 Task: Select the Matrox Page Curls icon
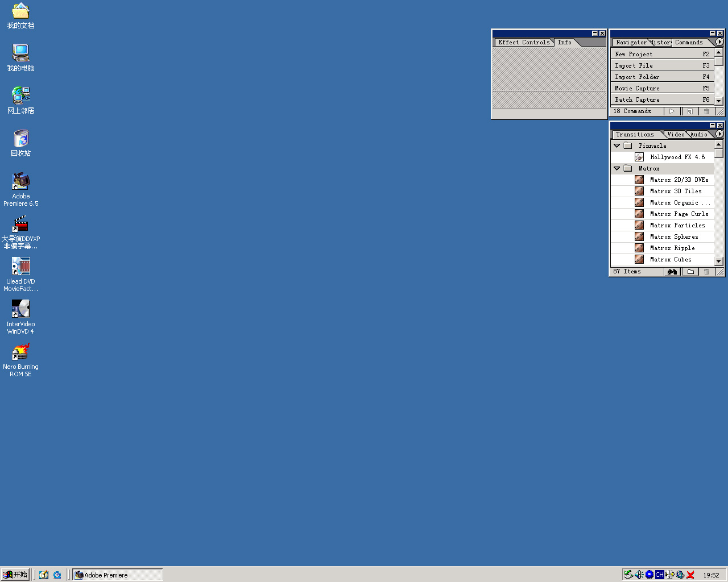pyautogui.click(x=639, y=214)
